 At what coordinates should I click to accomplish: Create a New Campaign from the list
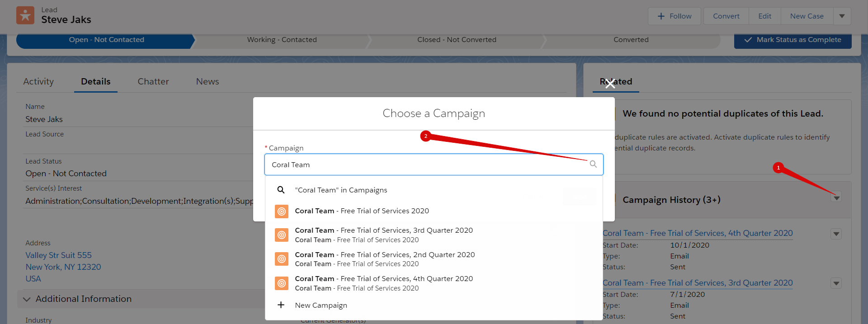coord(434,305)
